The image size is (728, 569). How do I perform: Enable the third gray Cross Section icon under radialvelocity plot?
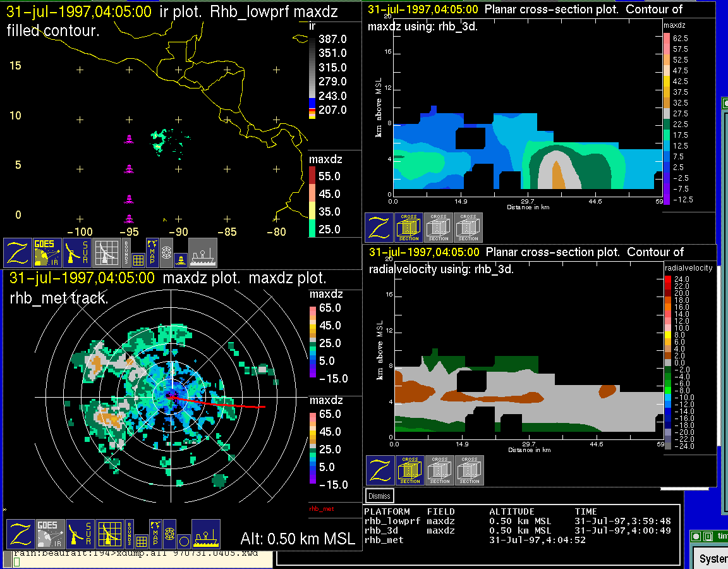pyautogui.click(x=470, y=471)
